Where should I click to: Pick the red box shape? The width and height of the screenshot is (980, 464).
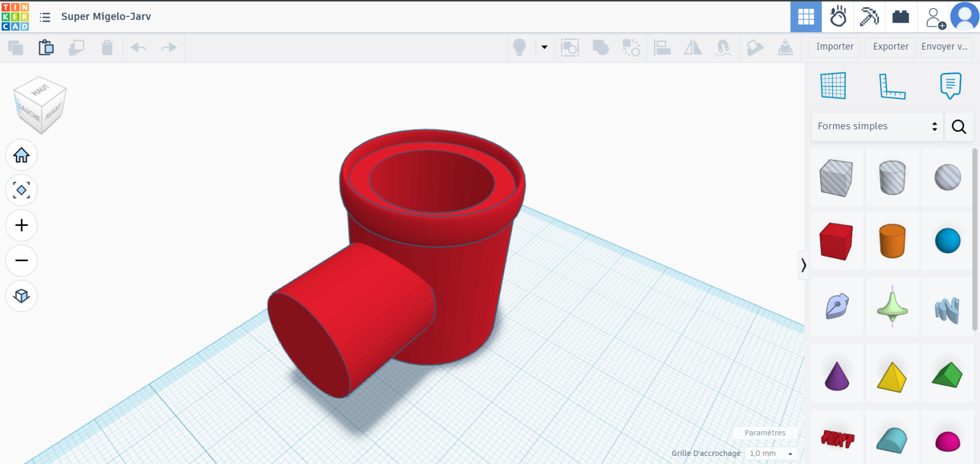(x=836, y=241)
